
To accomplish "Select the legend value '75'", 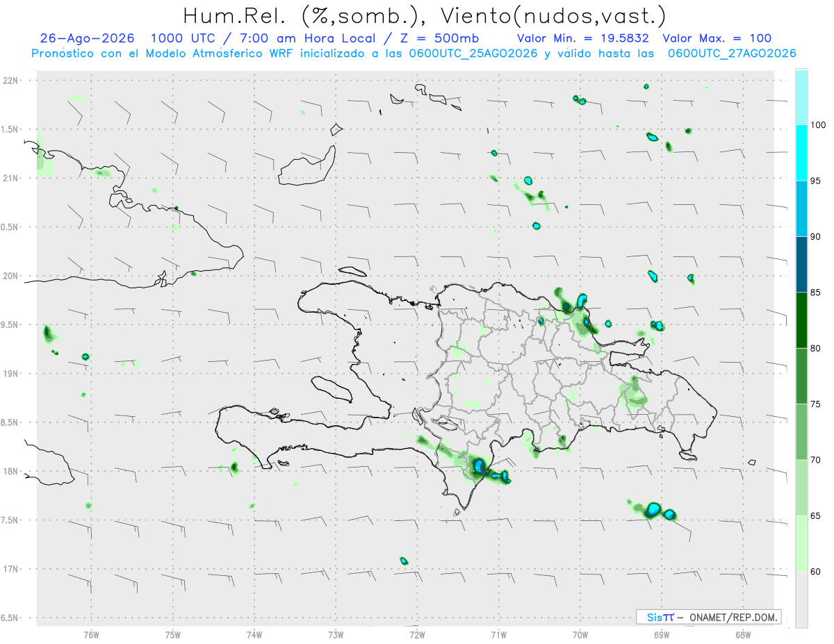I will click(x=816, y=404).
